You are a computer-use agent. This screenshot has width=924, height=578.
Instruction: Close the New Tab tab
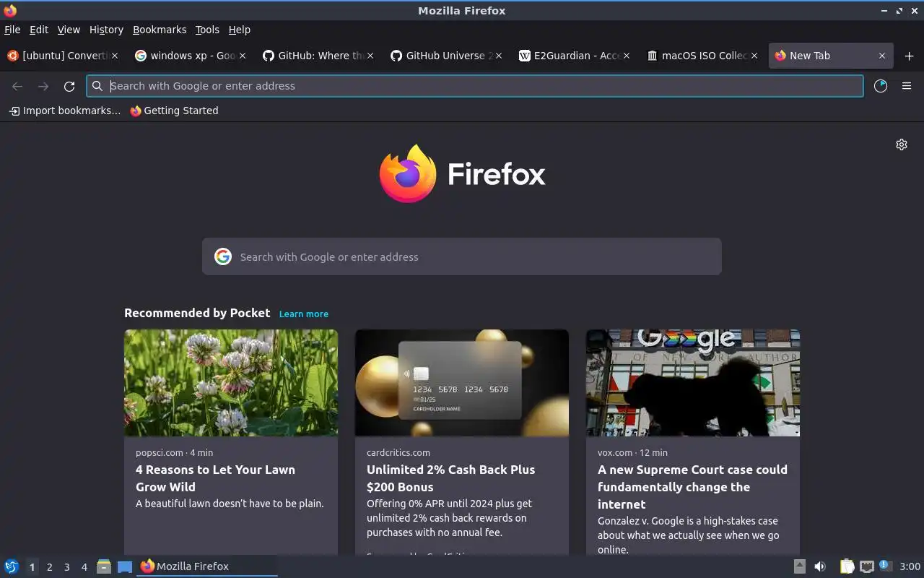click(881, 56)
